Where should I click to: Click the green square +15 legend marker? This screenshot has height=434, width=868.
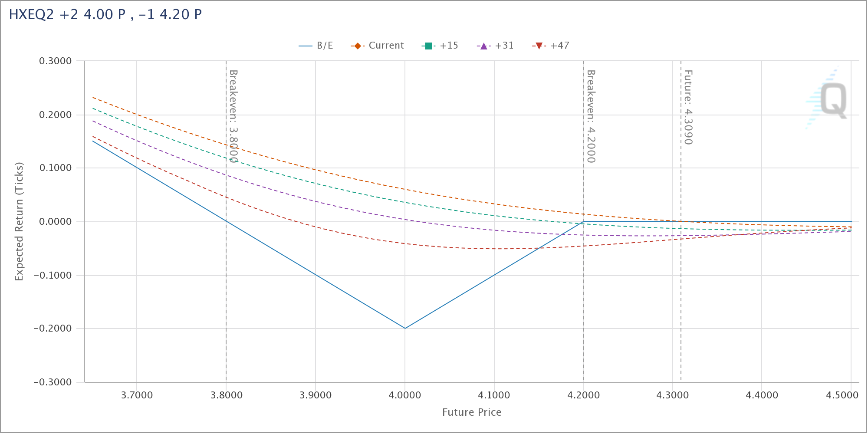(428, 46)
